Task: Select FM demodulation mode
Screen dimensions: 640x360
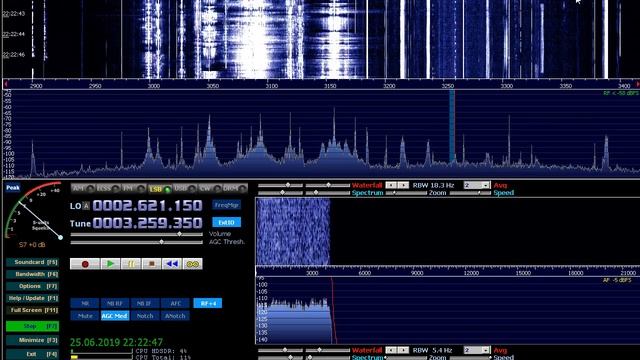Action: click(x=134, y=189)
